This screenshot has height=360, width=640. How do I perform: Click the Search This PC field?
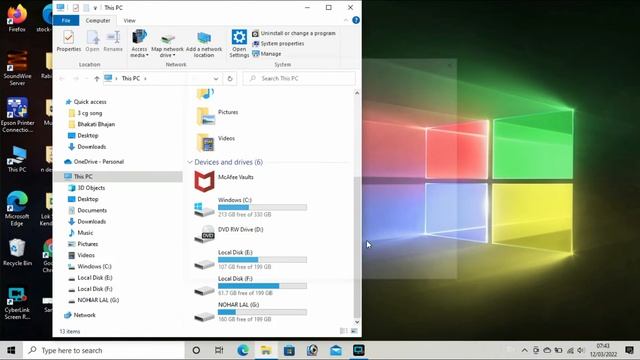click(299, 78)
